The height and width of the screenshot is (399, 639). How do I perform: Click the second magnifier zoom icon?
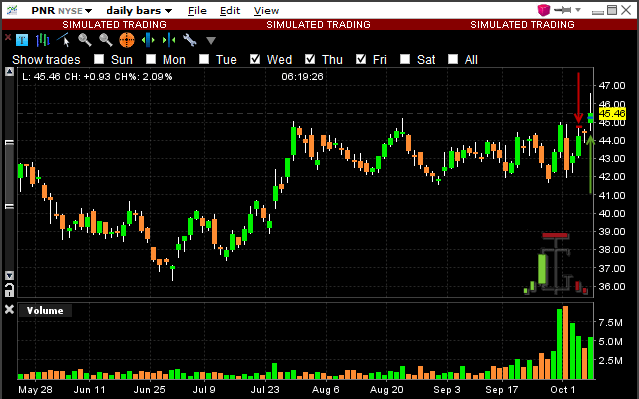[x=106, y=40]
